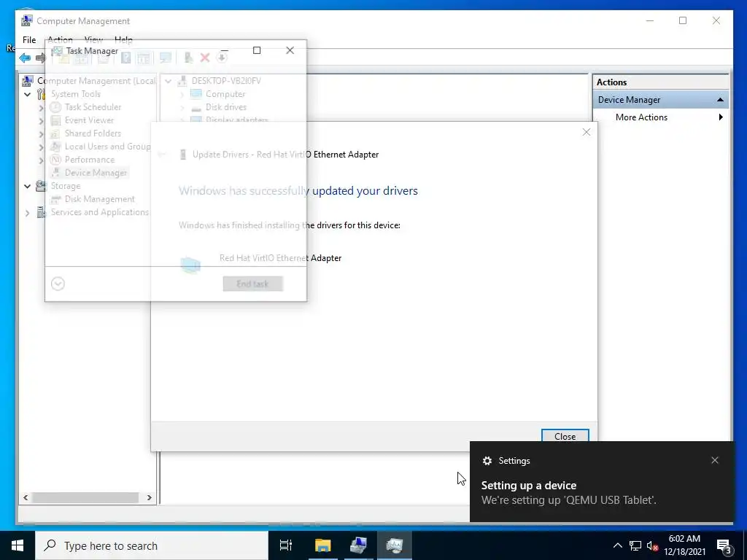Select Local Users and Groups in tree
The image size is (747, 560).
click(108, 146)
